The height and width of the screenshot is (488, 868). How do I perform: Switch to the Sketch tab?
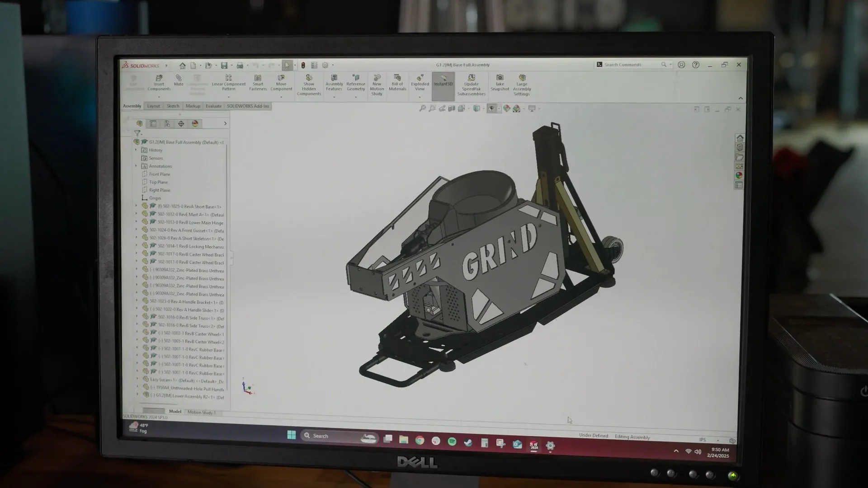[173, 106]
